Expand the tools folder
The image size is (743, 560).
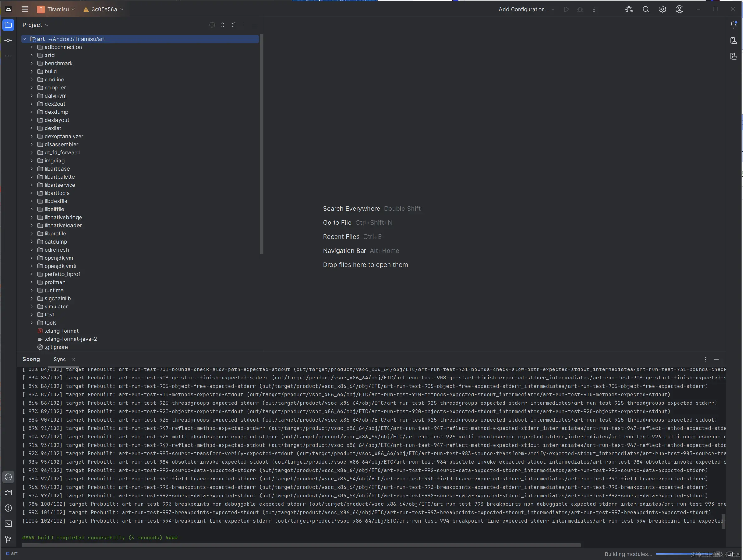tap(31, 322)
